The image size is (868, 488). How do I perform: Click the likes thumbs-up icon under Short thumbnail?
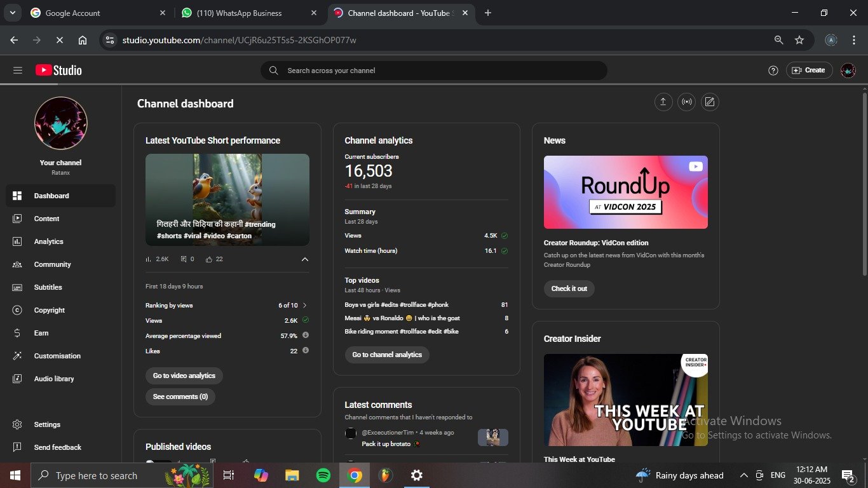pos(210,259)
